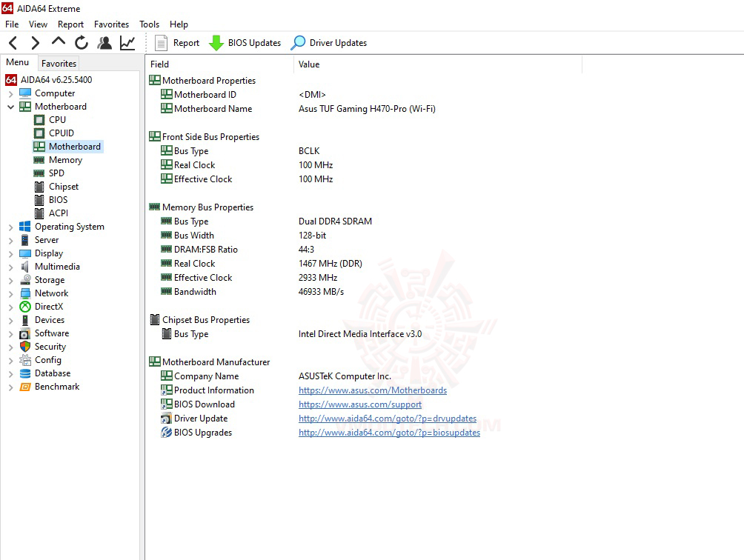Screen dimensions: 744x560
Task: Follow the AIDA64 BIOS Upgrades hyperlink
Action: click(389, 433)
